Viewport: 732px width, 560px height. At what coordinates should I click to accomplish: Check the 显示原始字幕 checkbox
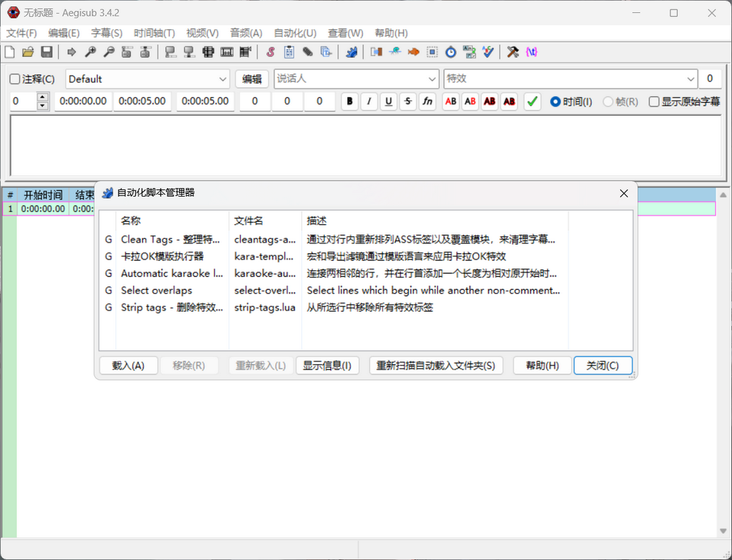pos(654,102)
